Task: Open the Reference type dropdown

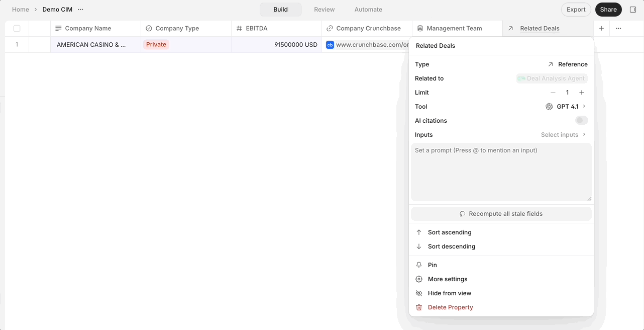Action: tap(568, 64)
